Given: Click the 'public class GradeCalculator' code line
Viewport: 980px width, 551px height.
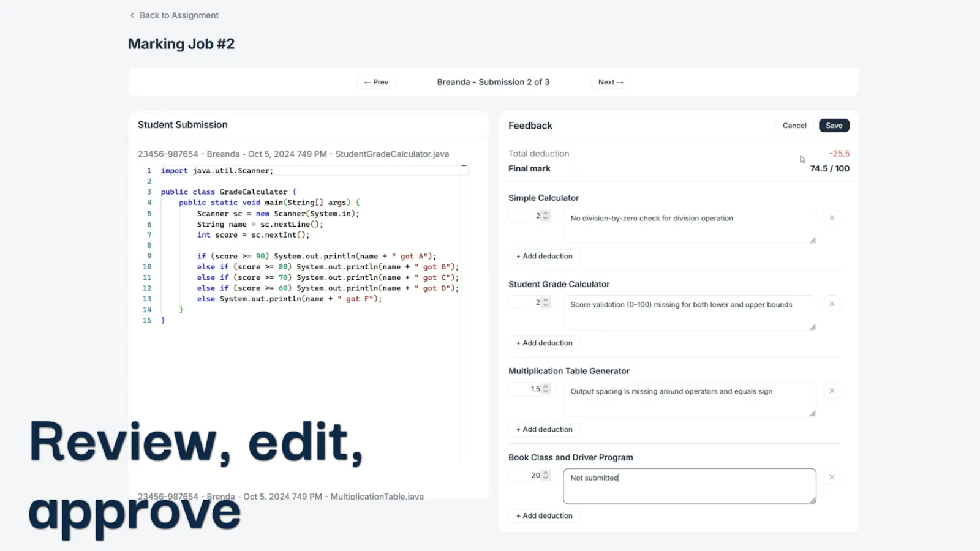Looking at the screenshot, I should coord(228,192).
